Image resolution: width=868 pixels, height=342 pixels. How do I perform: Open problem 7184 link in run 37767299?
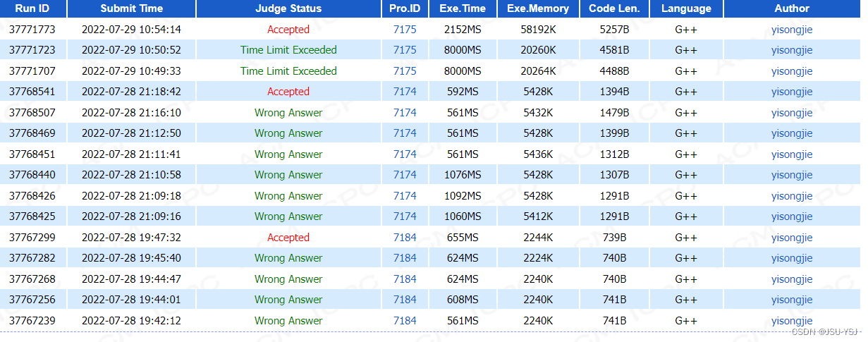tap(405, 238)
